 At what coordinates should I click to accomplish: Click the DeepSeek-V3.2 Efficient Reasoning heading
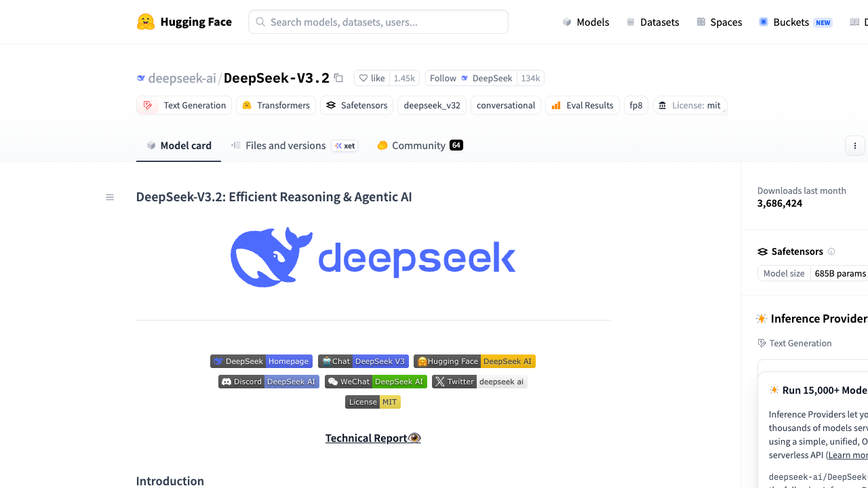tap(274, 197)
